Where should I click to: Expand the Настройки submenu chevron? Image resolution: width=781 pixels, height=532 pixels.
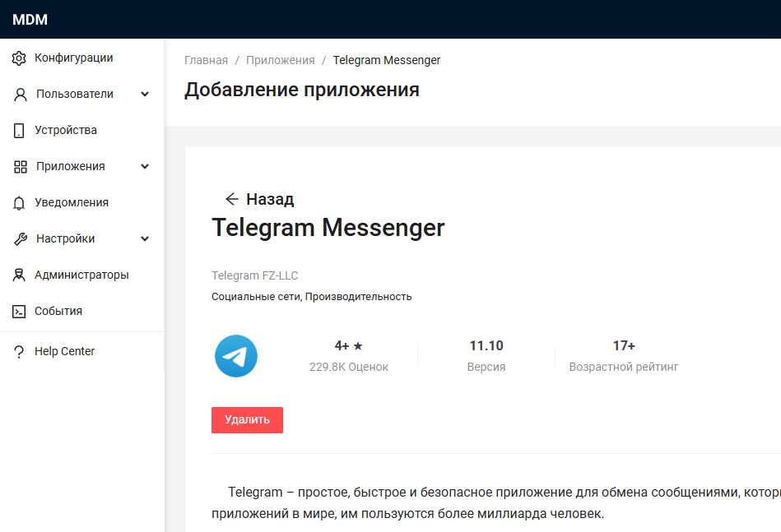pos(145,239)
